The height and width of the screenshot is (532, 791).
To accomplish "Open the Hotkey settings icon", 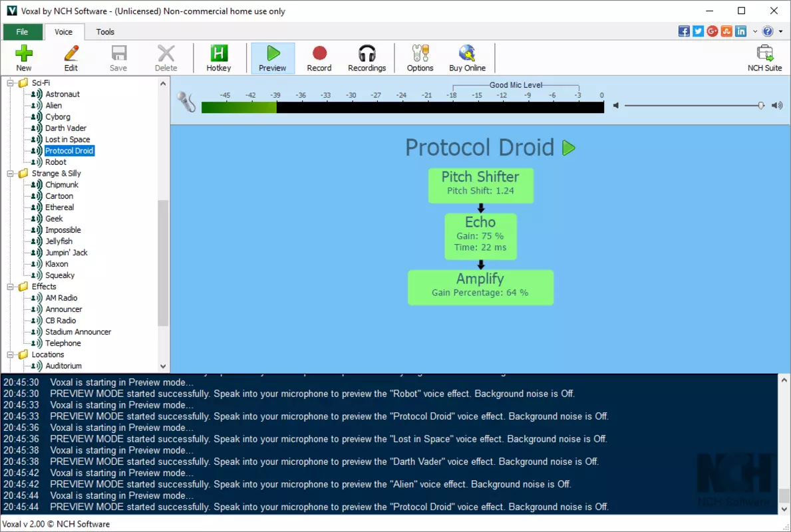I will tap(219, 53).
